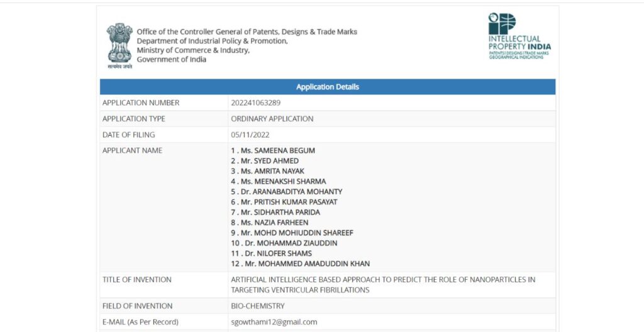Click the Office of the Controller General heading
Screen dimensions: 644x332
click(247, 31)
